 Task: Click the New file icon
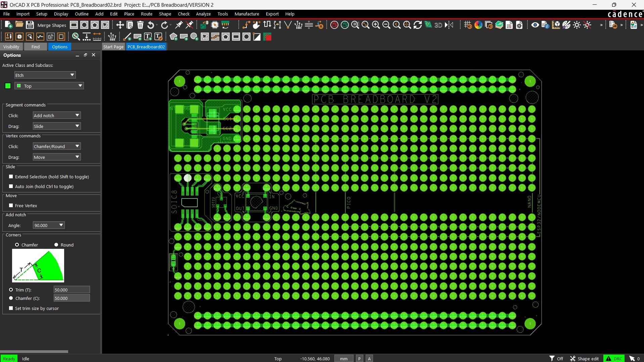pyautogui.click(x=9, y=25)
